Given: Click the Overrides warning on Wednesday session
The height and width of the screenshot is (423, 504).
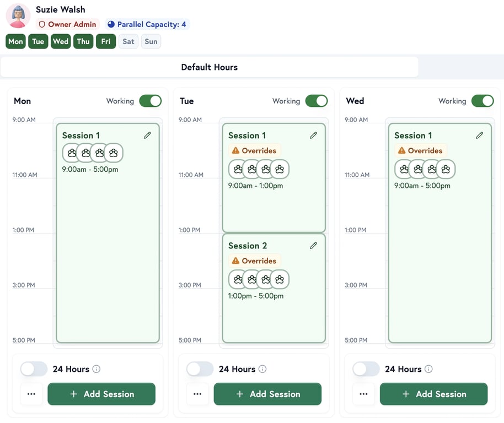Looking at the screenshot, I should 421,150.
